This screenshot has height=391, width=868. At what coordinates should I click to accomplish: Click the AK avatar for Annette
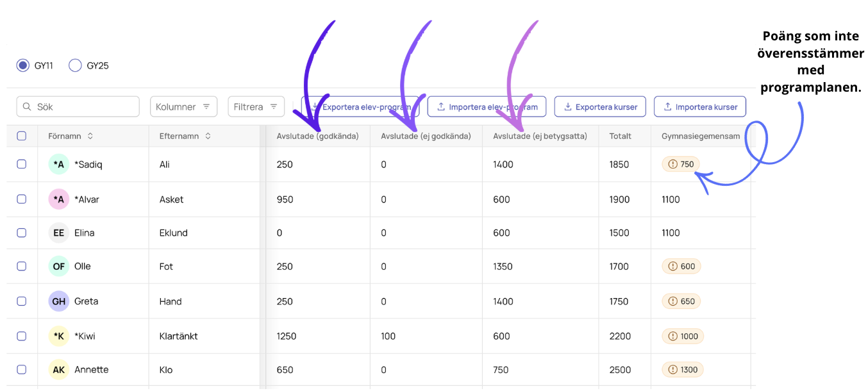(x=59, y=370)
